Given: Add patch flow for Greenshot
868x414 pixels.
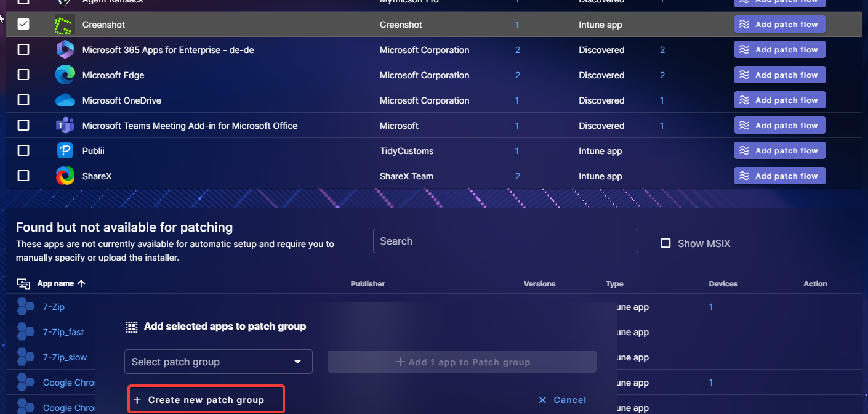Looking at the screenshot, I should tap(780, 25).
